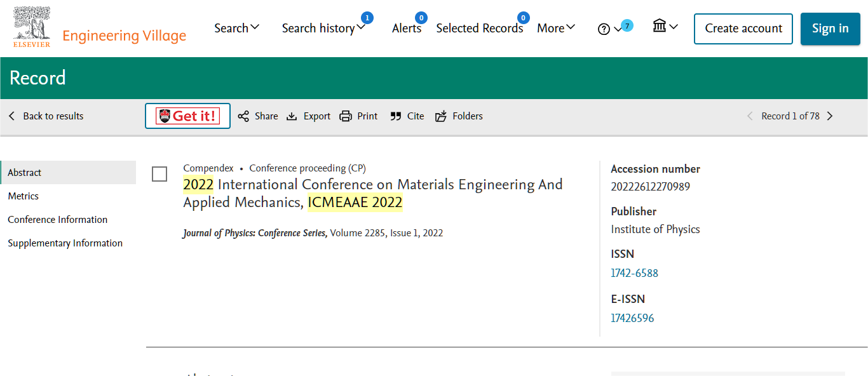Viewport: 868px width, 376px height.
Task: Click the Print label in toolbar
Action: click(x=367, y=116)
